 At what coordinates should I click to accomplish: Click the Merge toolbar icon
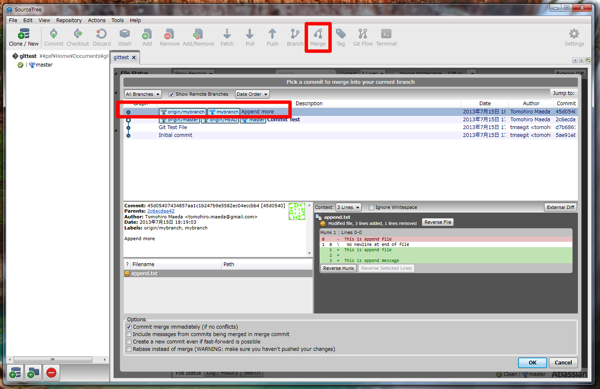pyautogui.click(x=318, y=37)
